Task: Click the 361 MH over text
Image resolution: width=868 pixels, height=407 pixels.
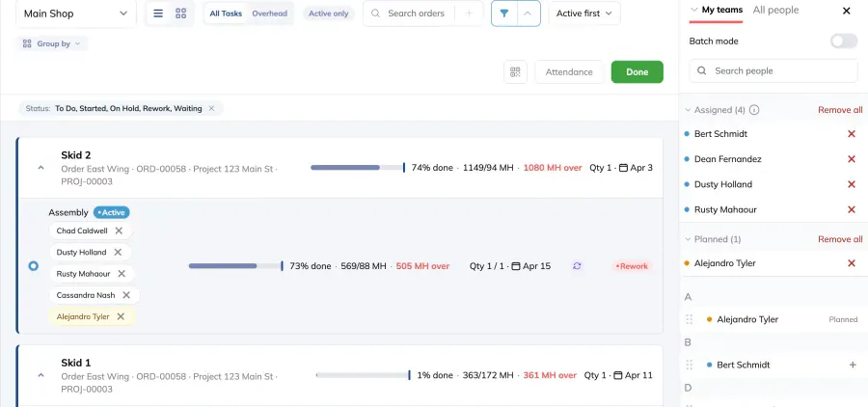Action: pyautogui.click(x=551, y=375)
